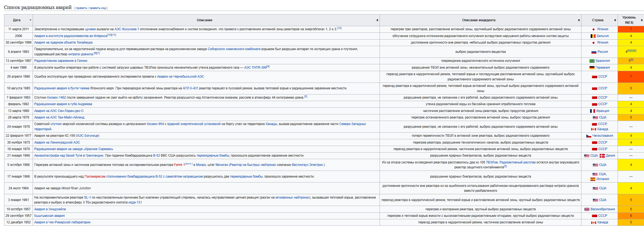Click the United Kingdom flag icon
The height and width of the screenshot is (228, 644).
point(587,209)
